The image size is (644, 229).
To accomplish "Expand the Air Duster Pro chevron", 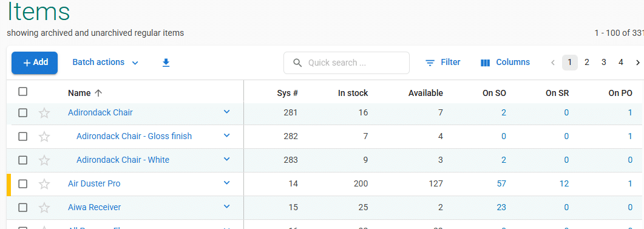I will 227,183.
